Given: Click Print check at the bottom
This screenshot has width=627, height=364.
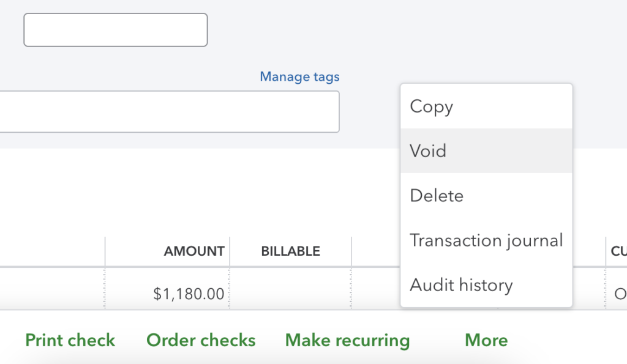Looking at the screenshot, I should (x=70, y=340).
